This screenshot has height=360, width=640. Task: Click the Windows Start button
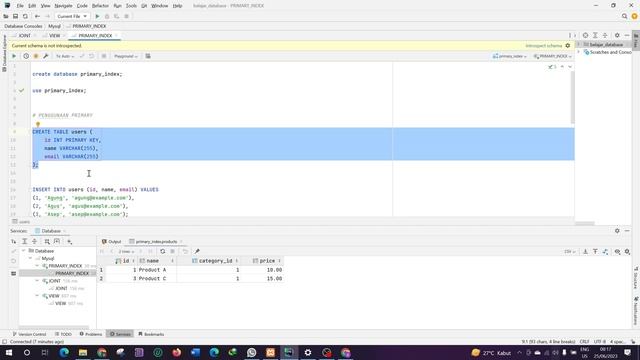pos(8,352)
